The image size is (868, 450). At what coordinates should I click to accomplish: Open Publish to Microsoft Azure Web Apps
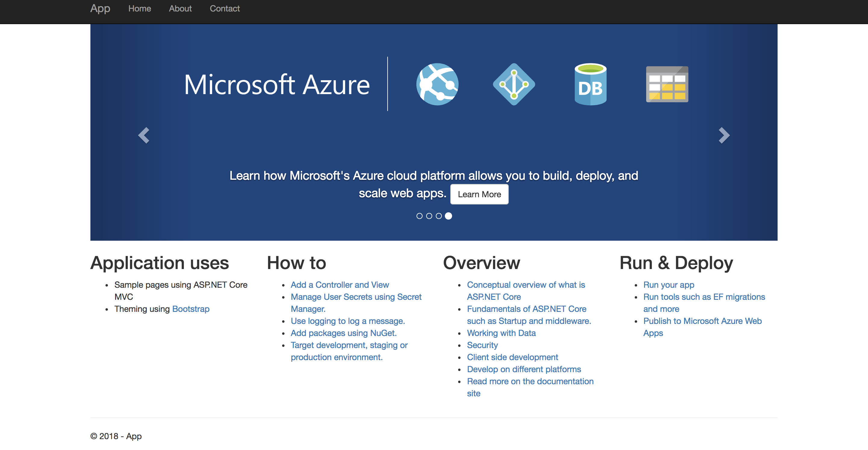tap(703, 327)
